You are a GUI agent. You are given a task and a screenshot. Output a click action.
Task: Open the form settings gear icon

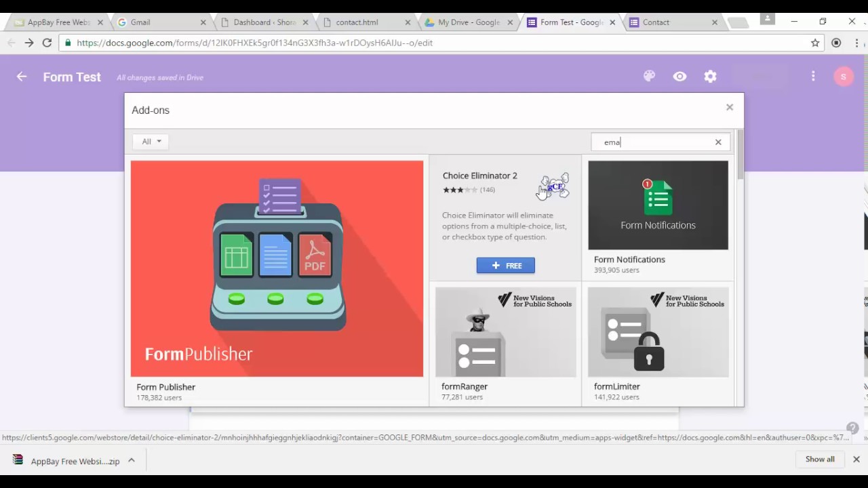pyautogui.click(x=710, y=77)
